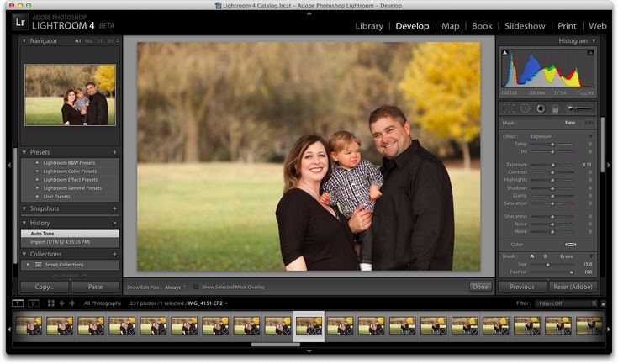Expand Lightroom B&W Presets folder
The height and width of the screenshot is (364, 618).
[38, 163]
